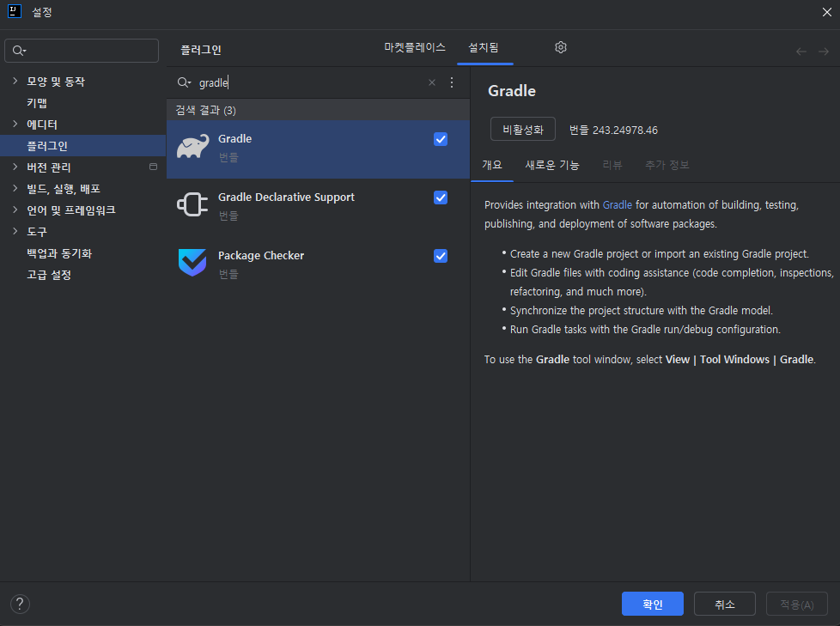The height and width of the screenshot is (626, 840).
Task: Click the IntelliJ logo in title bar
Action: (14, 12)
